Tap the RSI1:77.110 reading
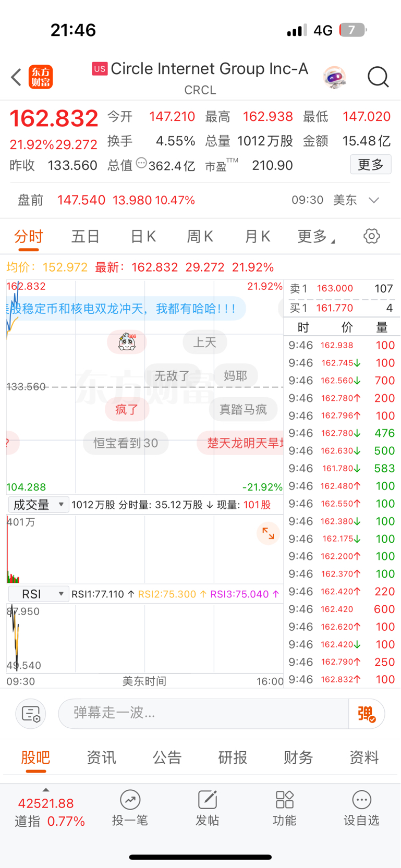Viewport: 401px width, 868px height. pyautogui.click(x=103, y=594)
